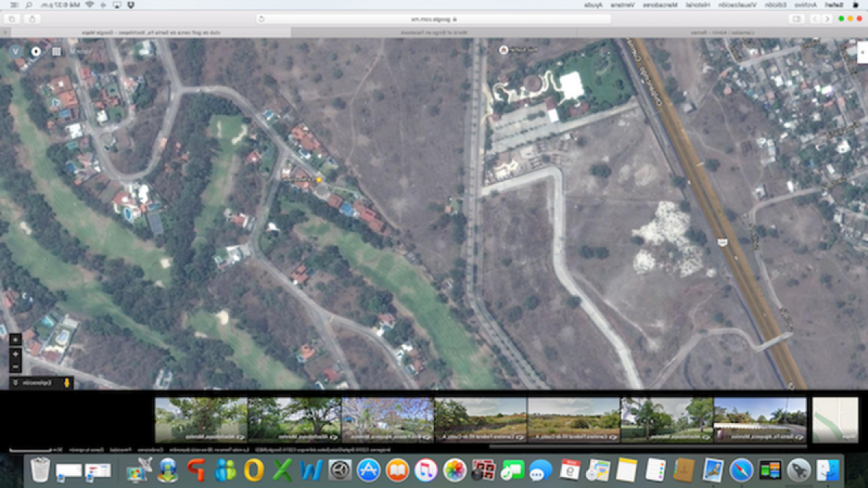
Task: Click the Wi-Fi icon in the menu bar
Action: coord(90,5)
